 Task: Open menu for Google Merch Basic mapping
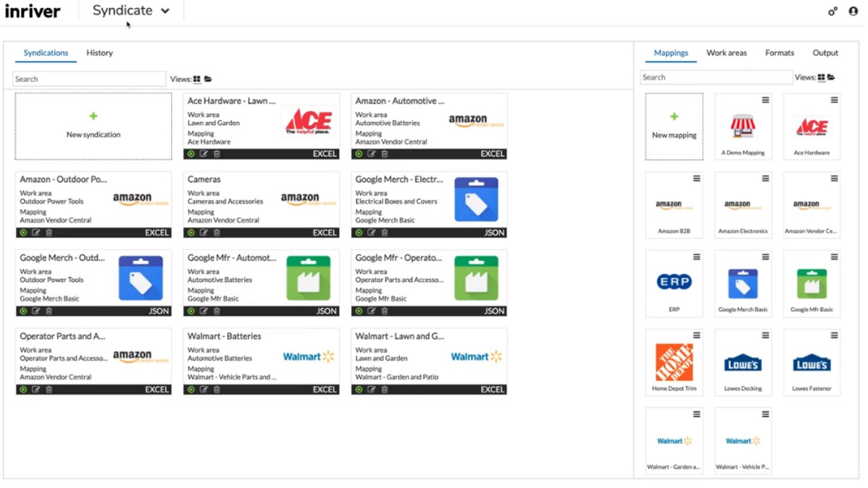pos(766,258)
